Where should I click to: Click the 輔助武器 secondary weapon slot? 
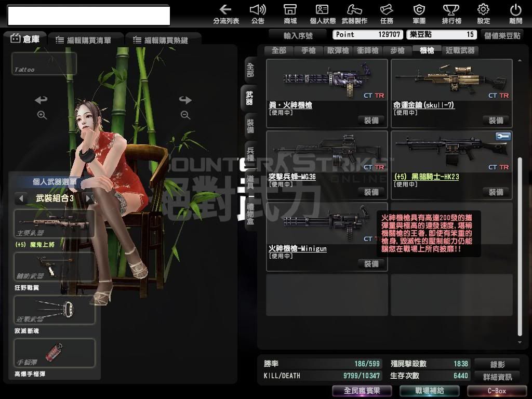tap(54, 267)
